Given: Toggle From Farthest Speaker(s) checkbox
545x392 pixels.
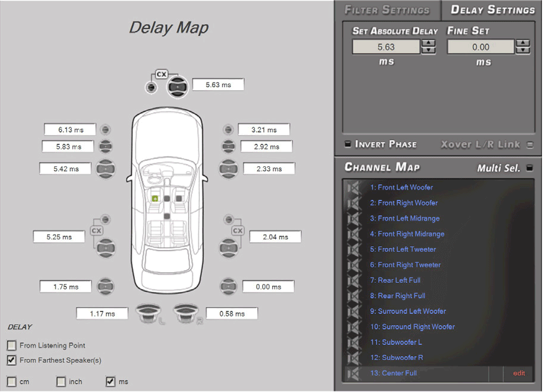Looking at the screenshot, I should tap(11, 360).
